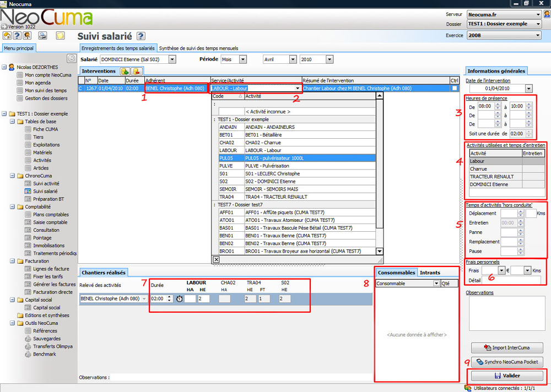Click the user support person icon
The image size is (551, 392).
pyautogui.click(x=27, y=35)
